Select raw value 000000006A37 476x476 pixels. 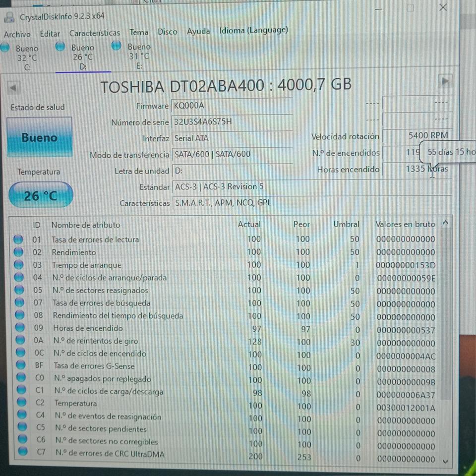pyautogui.click(x=406, y=395)
